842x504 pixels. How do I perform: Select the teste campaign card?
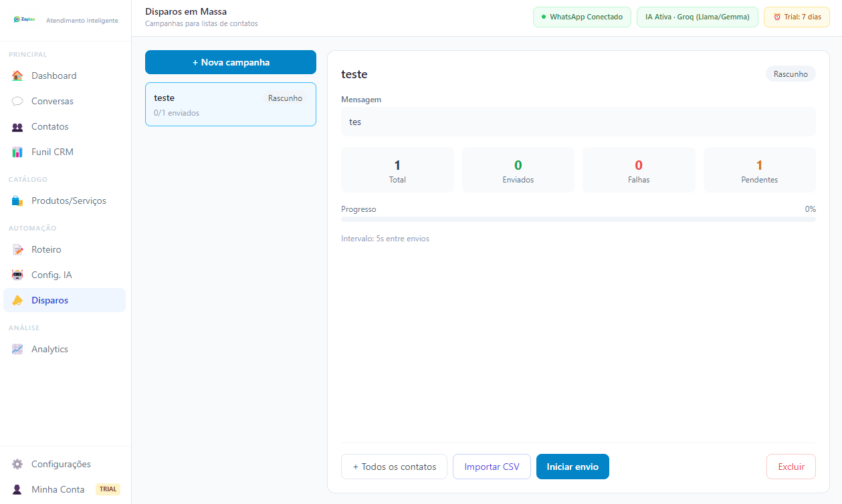pyautogui.click(x=231, y=105)
